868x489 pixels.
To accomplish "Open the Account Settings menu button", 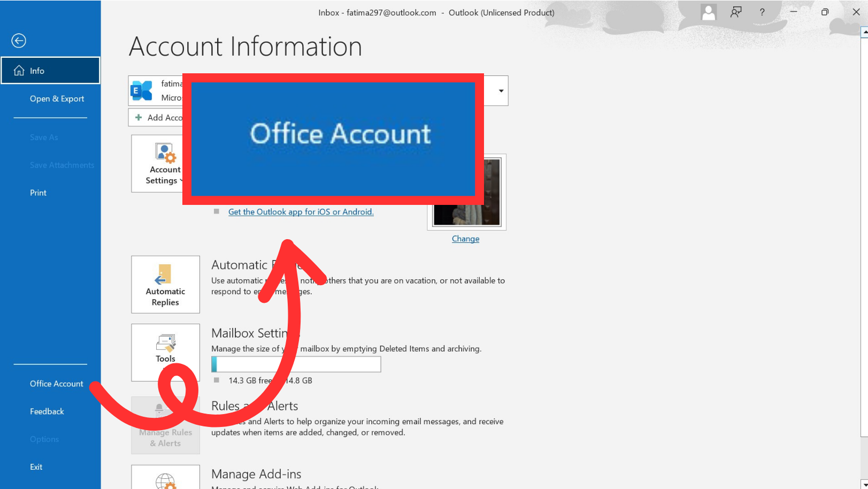I will [x=157, y=164].
